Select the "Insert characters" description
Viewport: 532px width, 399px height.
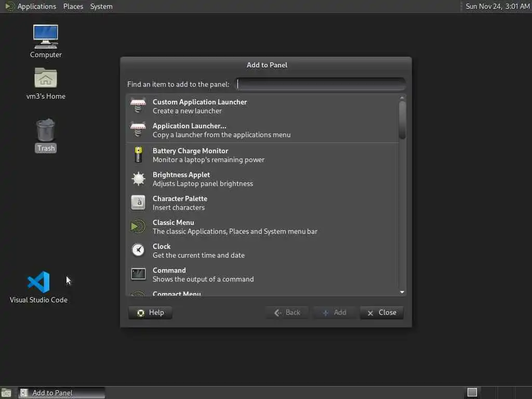tap(179, 208)
